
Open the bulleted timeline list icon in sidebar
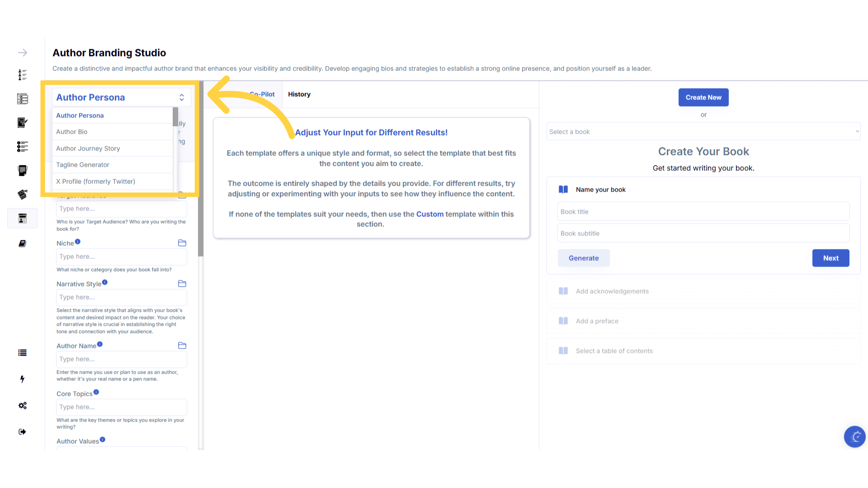(x=23, y=146)
